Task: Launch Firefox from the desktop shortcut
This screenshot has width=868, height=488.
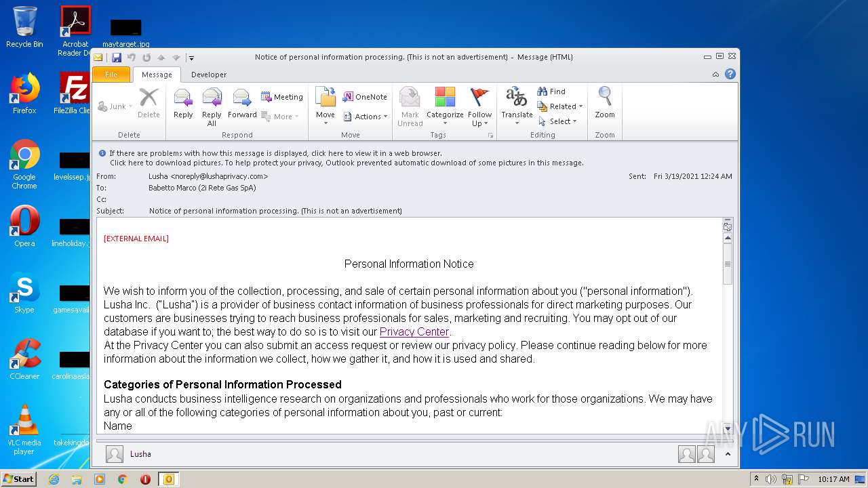Action: point(24,94)
